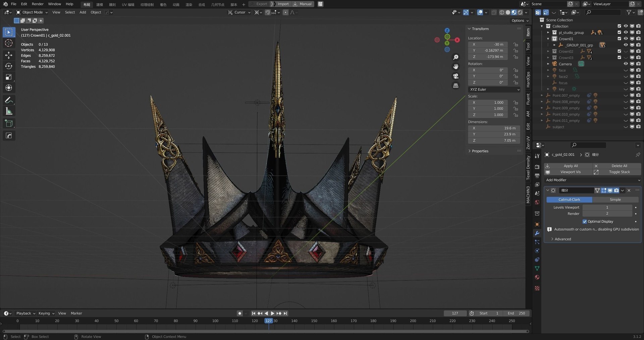Switch to rendered viewport shading

[520, 12]
